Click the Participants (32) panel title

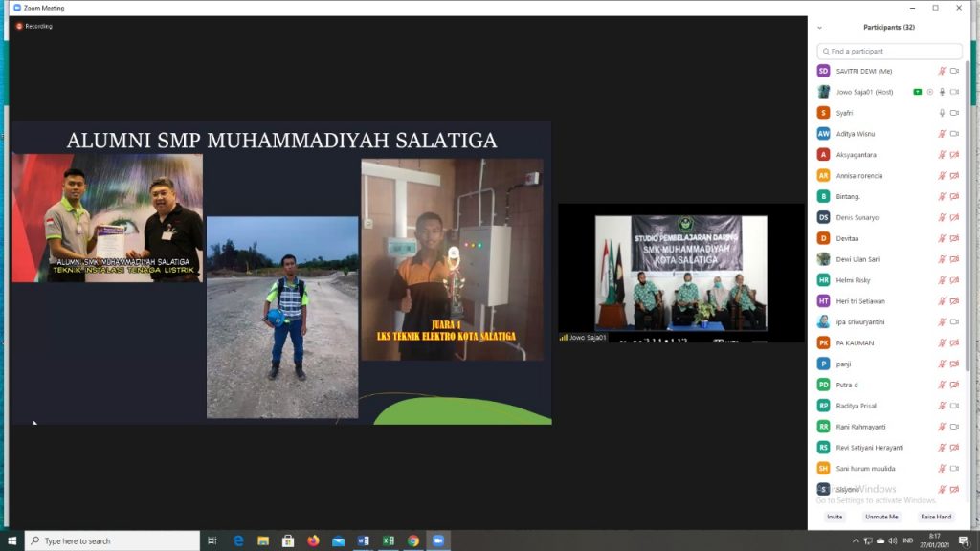(889, 28)
